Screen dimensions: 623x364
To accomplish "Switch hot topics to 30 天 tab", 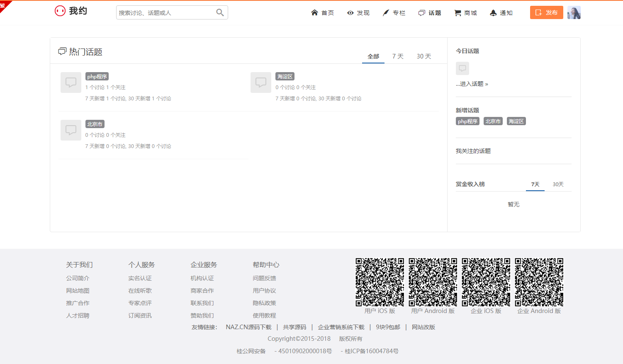I will point(424,56).
